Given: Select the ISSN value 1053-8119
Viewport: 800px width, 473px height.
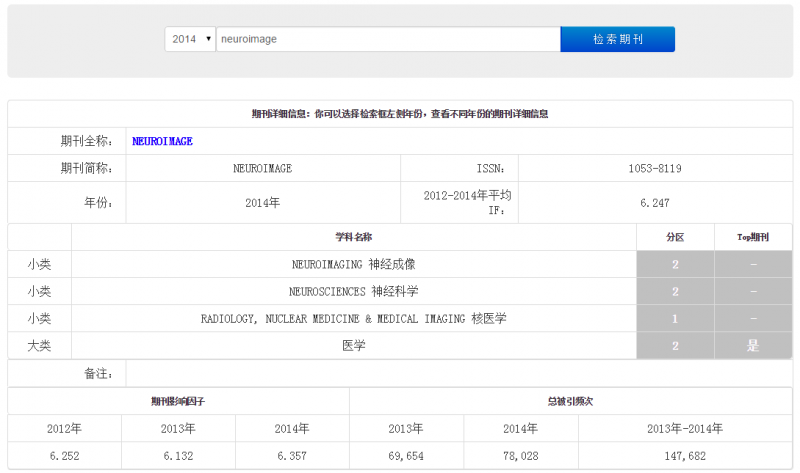Looking at the screenshot, I should coord(655,168).
